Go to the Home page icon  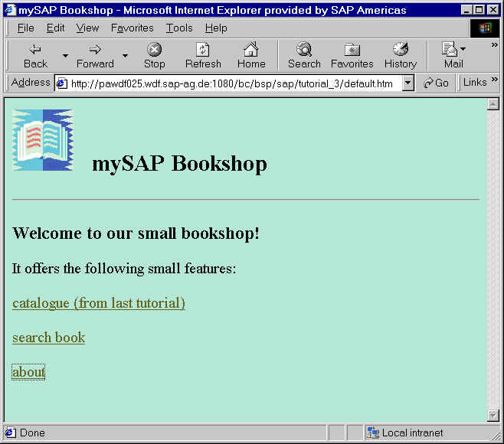251,51
